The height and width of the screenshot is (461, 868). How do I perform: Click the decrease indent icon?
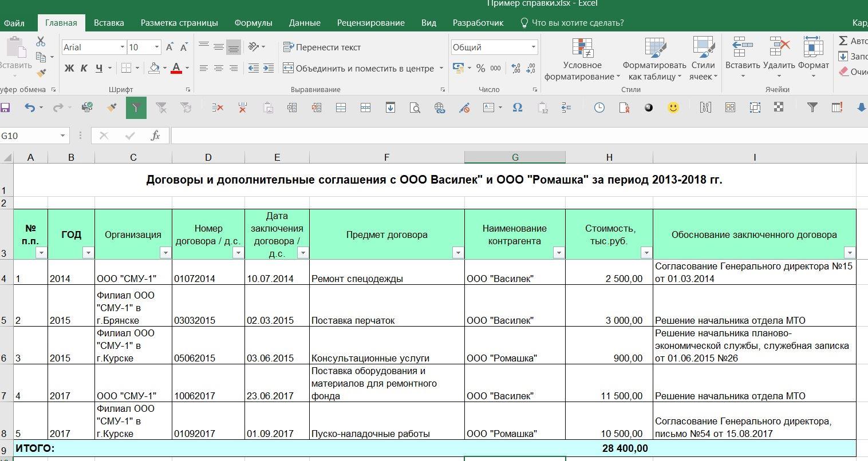pos(254,68)
